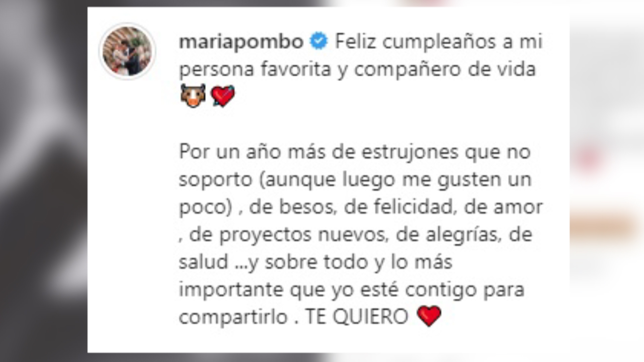The image size is (644, 362).
Task: Click the heart with arrow emoji
Action: click(x=223, y=96)
